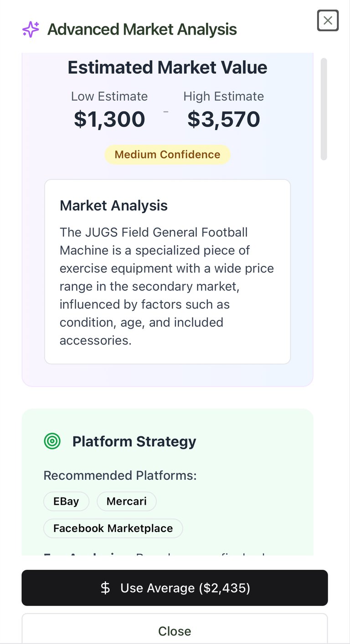Screen dimensions: 350x644
Task: Click the High Estimate label
Action: point(223,96)
